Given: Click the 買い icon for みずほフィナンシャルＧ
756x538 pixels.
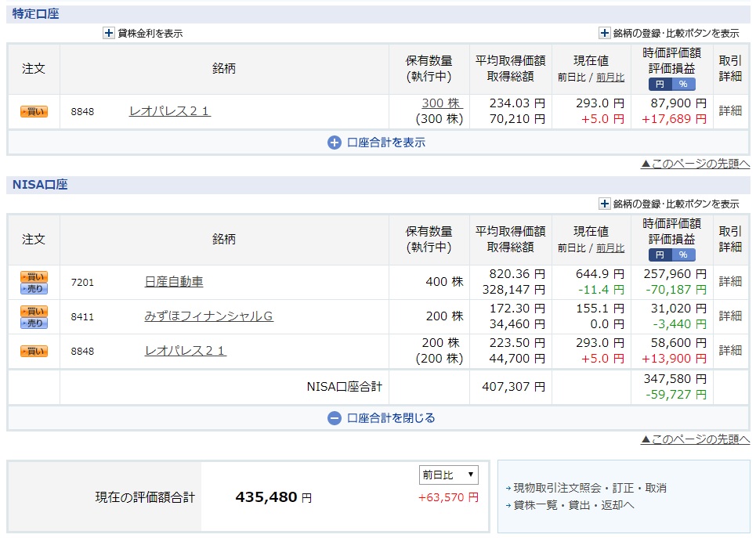Looking at the screenshot, I should coord(35,310).
